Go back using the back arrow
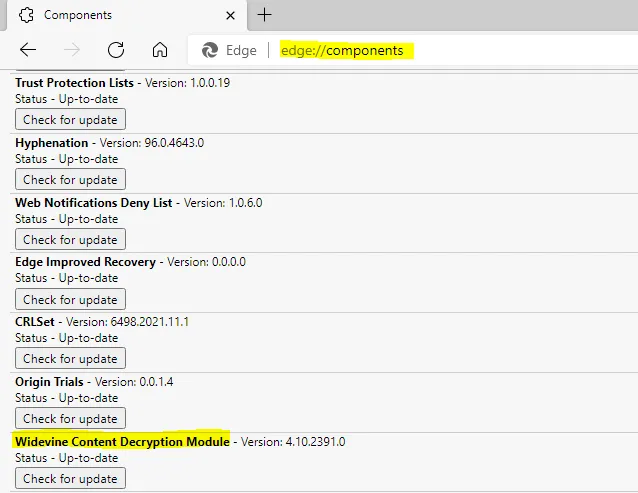 (x=28, y=50)
